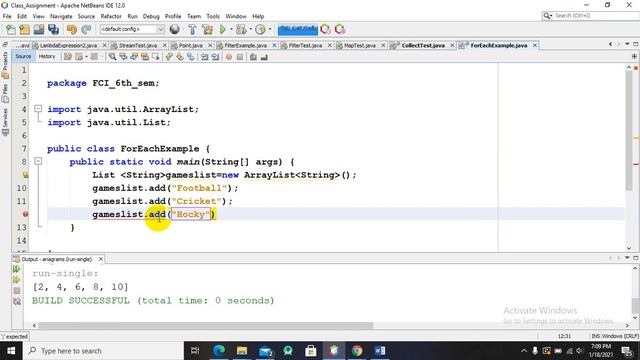Switch to the StreamTest.java tab

138,45
